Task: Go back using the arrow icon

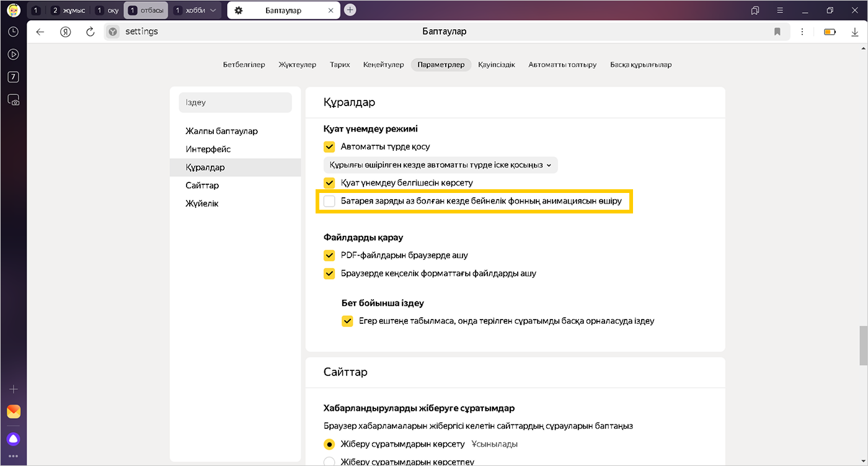Action: coord(40,32)
